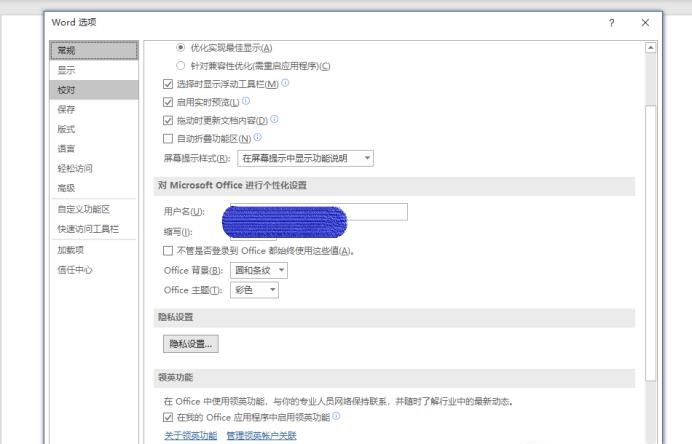Select 针对兼容性优化 radio option
Viewport: 692px width, 444px height.
tap(181, 66)
